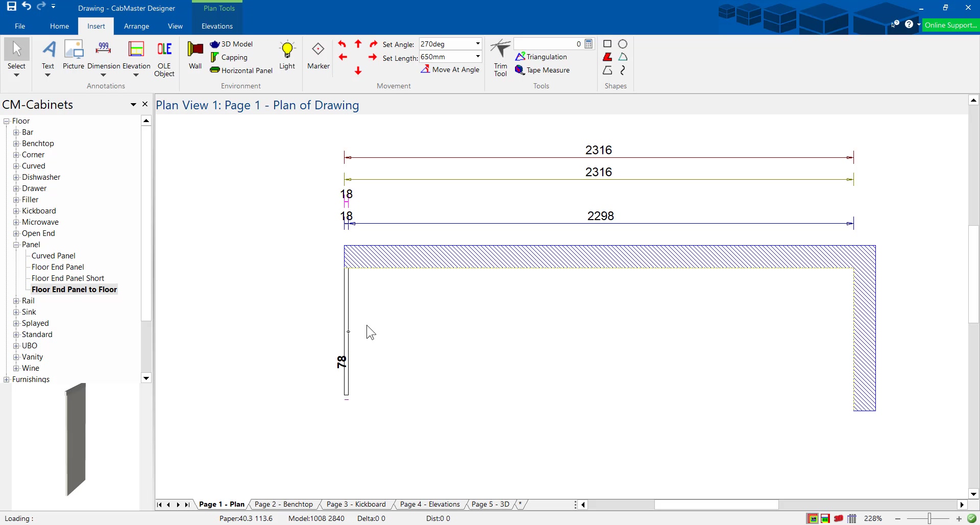Select Floor End Panel Short item
Image resolution: width=980 pixels, height=525 pixels.
pos(68,278)
